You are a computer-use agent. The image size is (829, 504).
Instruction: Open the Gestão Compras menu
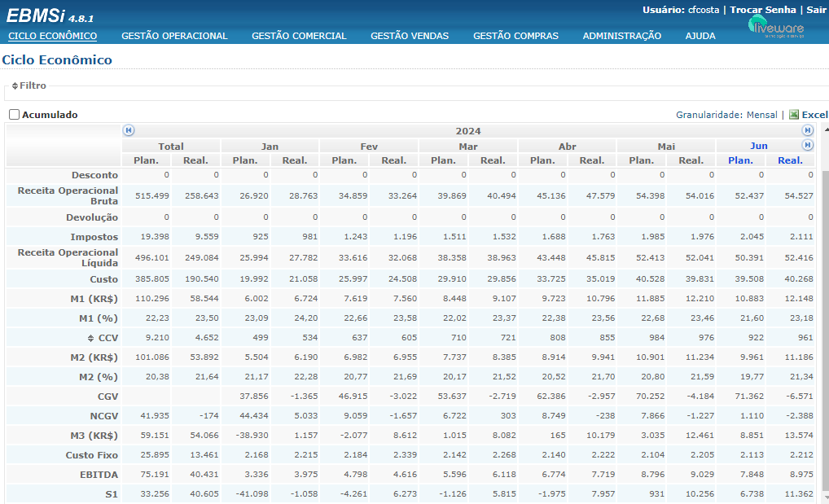(x=515, y=36)
